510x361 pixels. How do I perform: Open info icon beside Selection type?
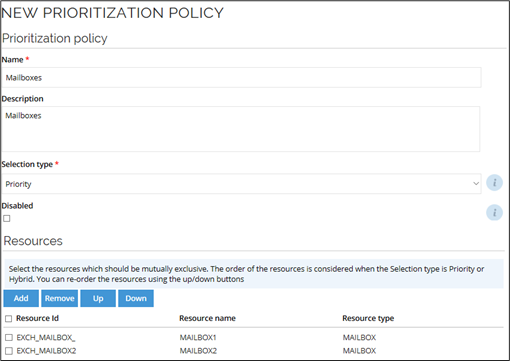tap(494, 183)
